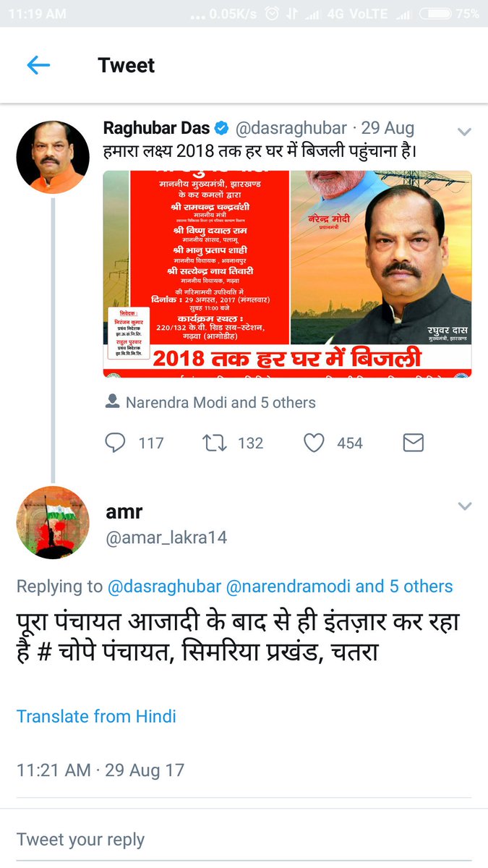The width and height of the screenshot is (488, 868).
Task: Click Translate from Hindi link
Action: pos(96,716)
